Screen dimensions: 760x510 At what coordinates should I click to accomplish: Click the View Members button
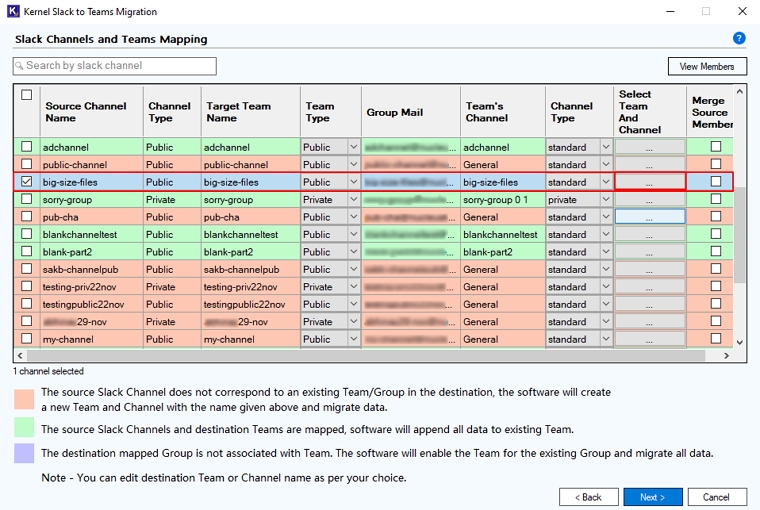coord(707,66)
